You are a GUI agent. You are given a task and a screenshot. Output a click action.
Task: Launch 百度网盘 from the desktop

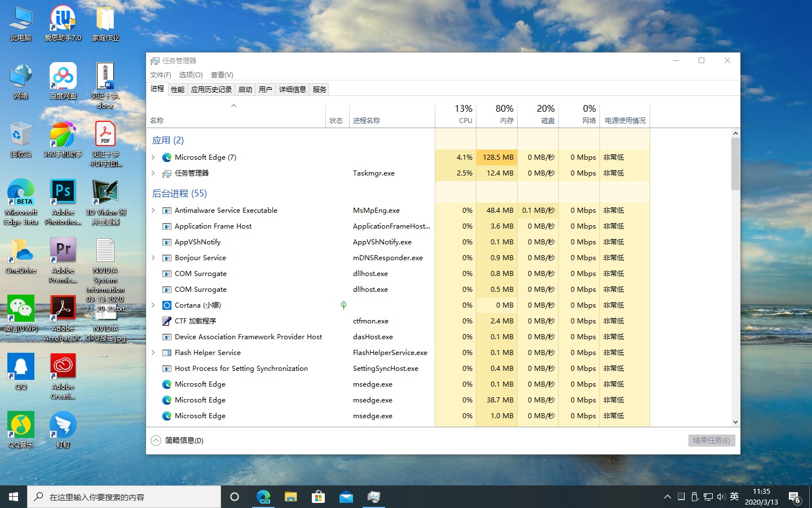63,82
